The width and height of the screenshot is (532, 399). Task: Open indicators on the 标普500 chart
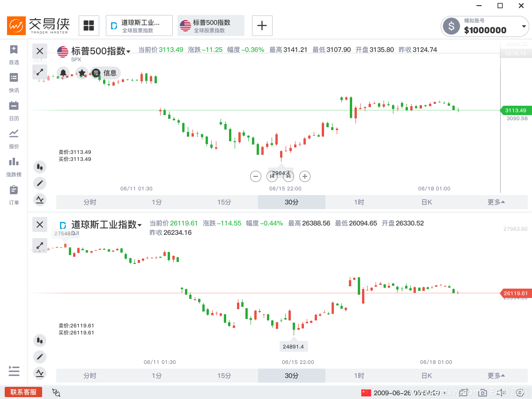click(40, 200)
